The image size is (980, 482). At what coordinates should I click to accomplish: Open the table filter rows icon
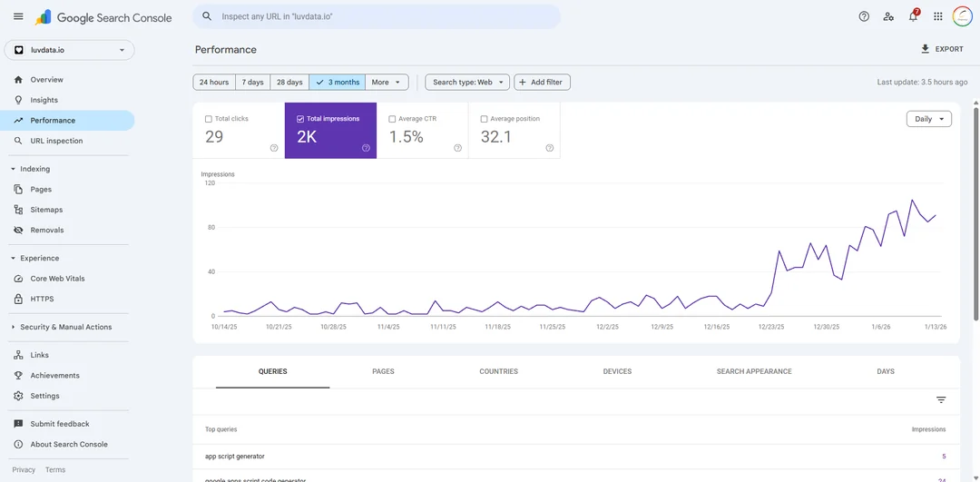941,399
